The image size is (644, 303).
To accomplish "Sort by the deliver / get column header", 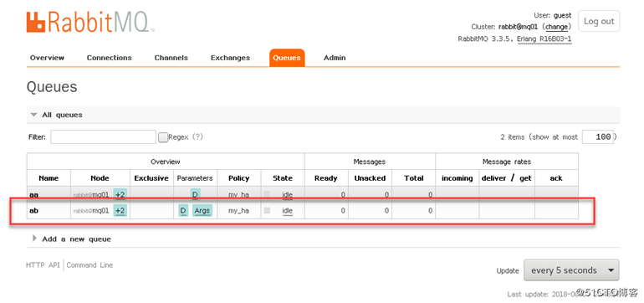I will point(506,178).
